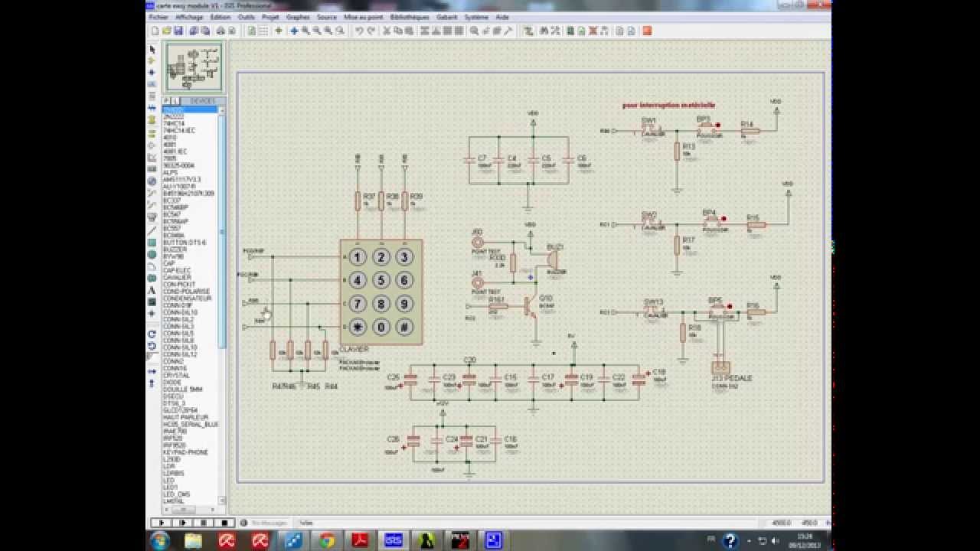The image size is (980, 551).
Task: Click the New Design toolbar icon
Action: (x=155, y=31)
